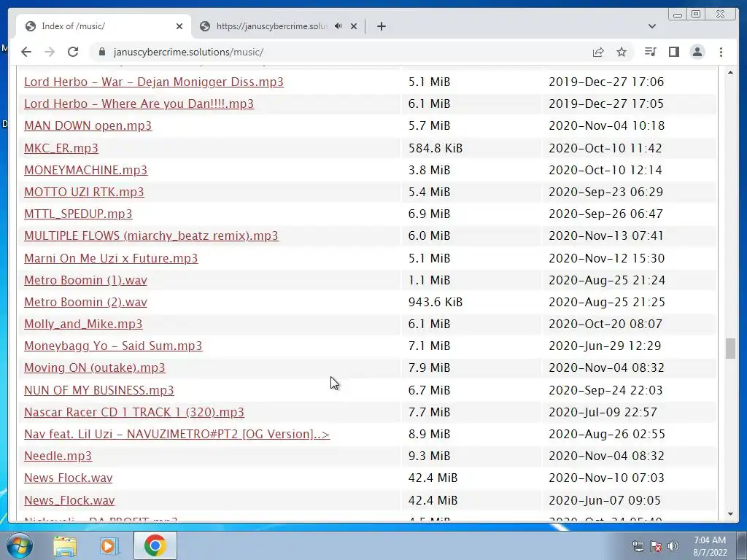Viewport: 747px width, 560px height.
Task: Open Moneybagg Yo - Said Sum.mp3
Action: [113, 346]
